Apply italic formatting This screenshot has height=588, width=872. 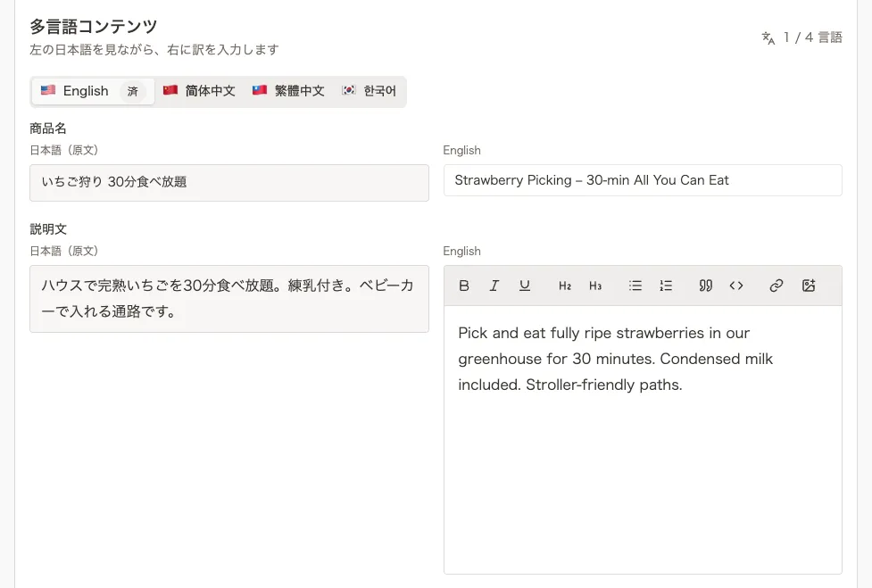(494, 286)
